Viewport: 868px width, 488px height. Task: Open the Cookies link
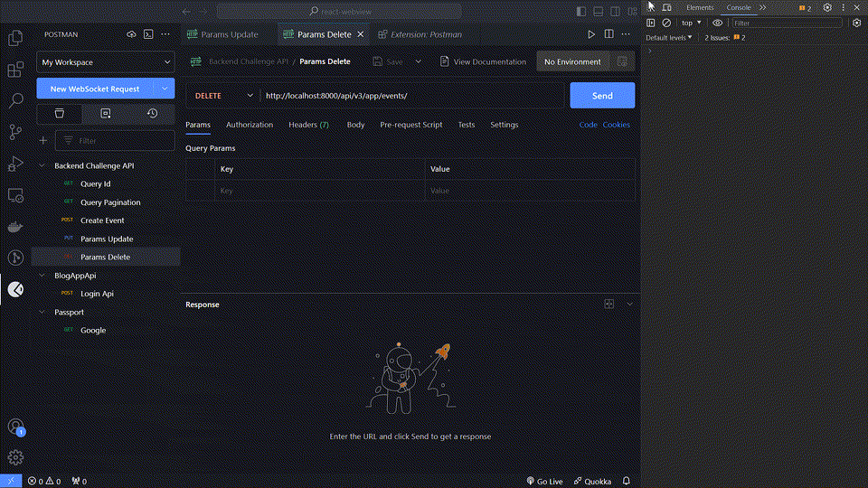pyautogui.click(x=616, y=125)
